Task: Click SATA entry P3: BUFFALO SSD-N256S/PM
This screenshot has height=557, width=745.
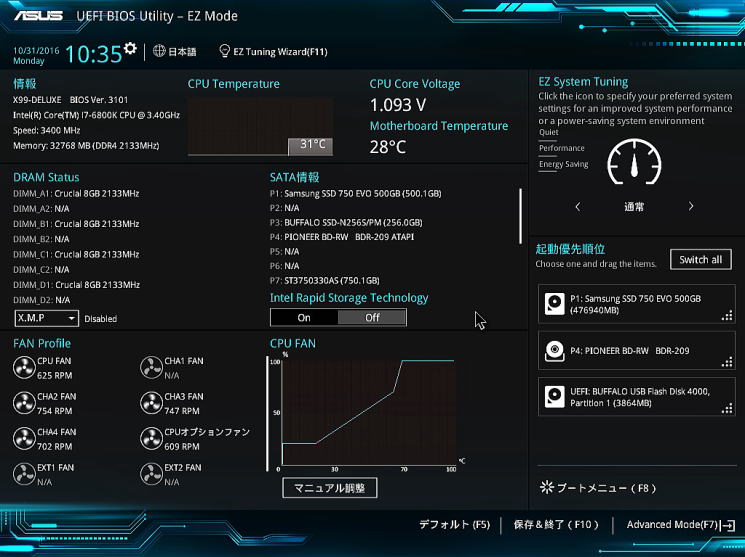Action: [x=346, y=223]
